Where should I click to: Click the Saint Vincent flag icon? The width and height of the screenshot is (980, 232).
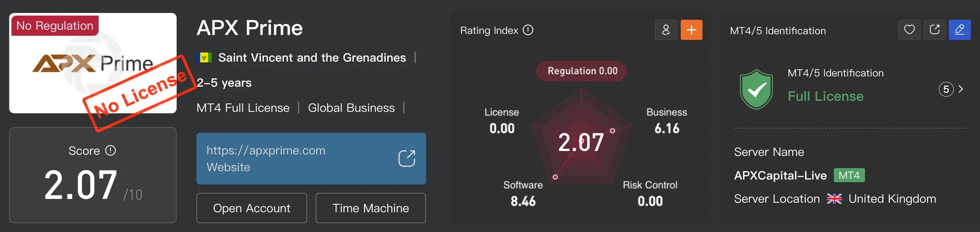coord(204,58)
